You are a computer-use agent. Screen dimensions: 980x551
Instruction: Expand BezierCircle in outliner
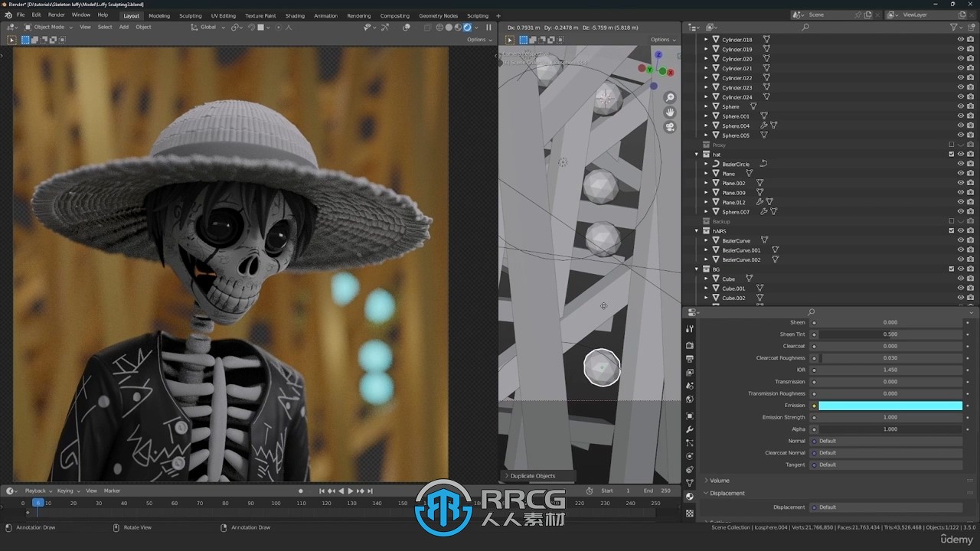[x=706, y=164]
